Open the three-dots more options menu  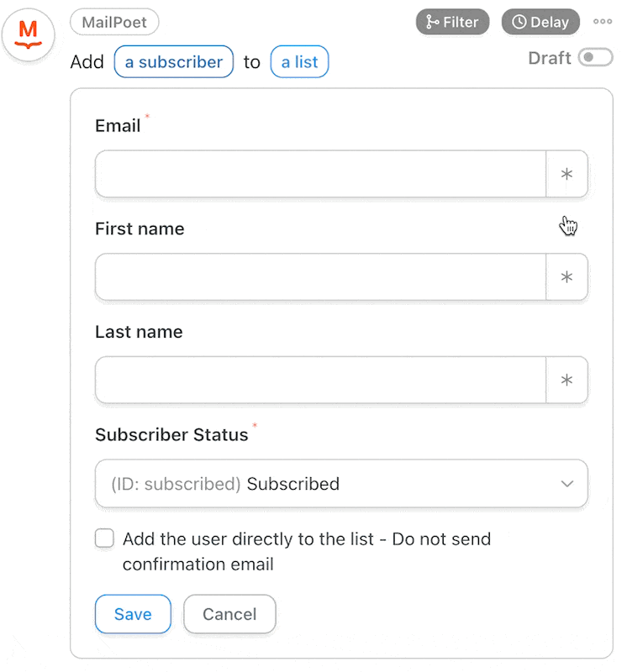coord(602,22)
